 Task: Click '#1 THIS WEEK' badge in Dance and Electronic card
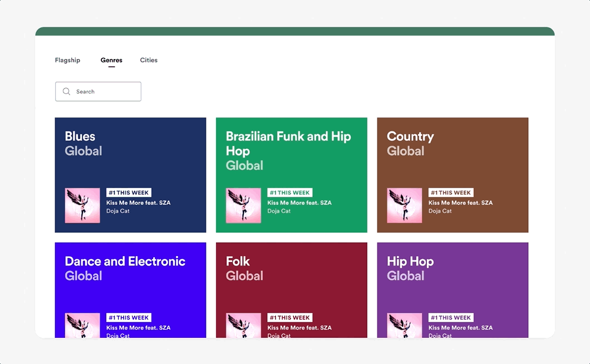point(129,318)
